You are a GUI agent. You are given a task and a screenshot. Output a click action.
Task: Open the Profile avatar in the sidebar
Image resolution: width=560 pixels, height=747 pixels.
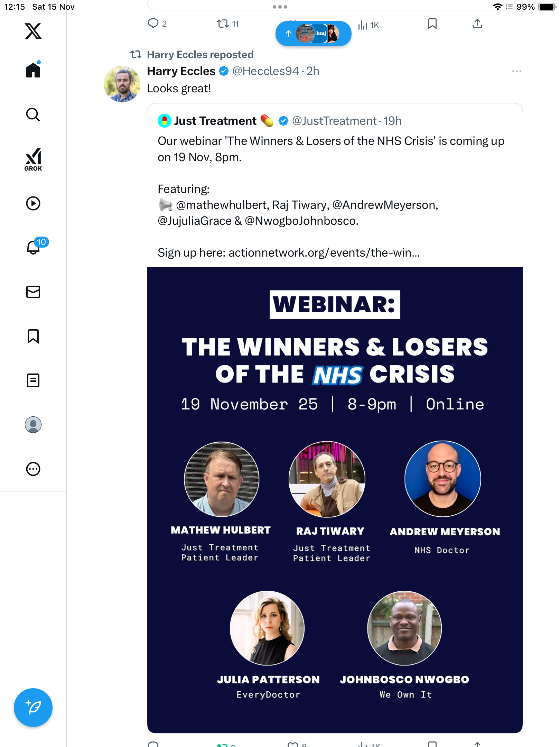tap(33, 424)
